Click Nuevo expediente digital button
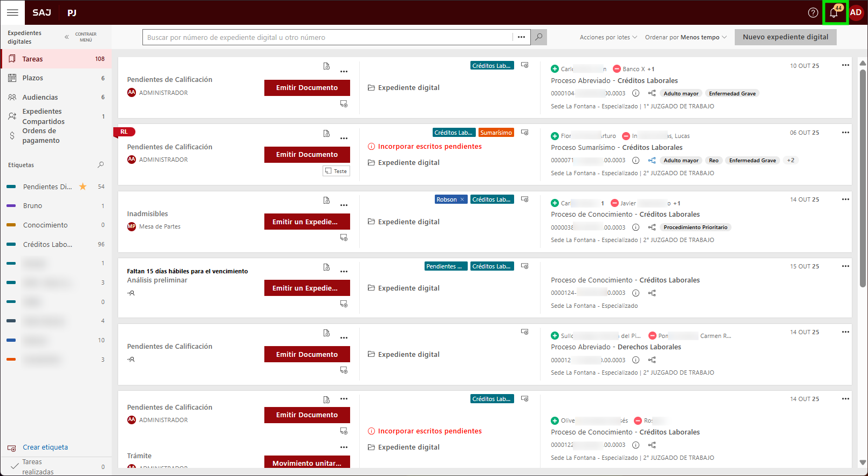Viewport: 868px width, 476px height. [785, 37]
